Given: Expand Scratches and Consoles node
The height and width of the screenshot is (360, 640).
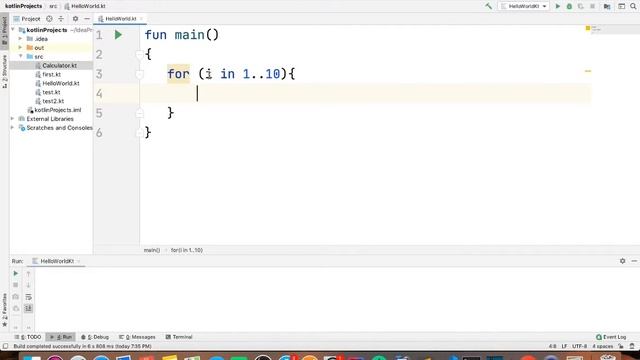Looking at the screenshot, I should click(12, 128).
